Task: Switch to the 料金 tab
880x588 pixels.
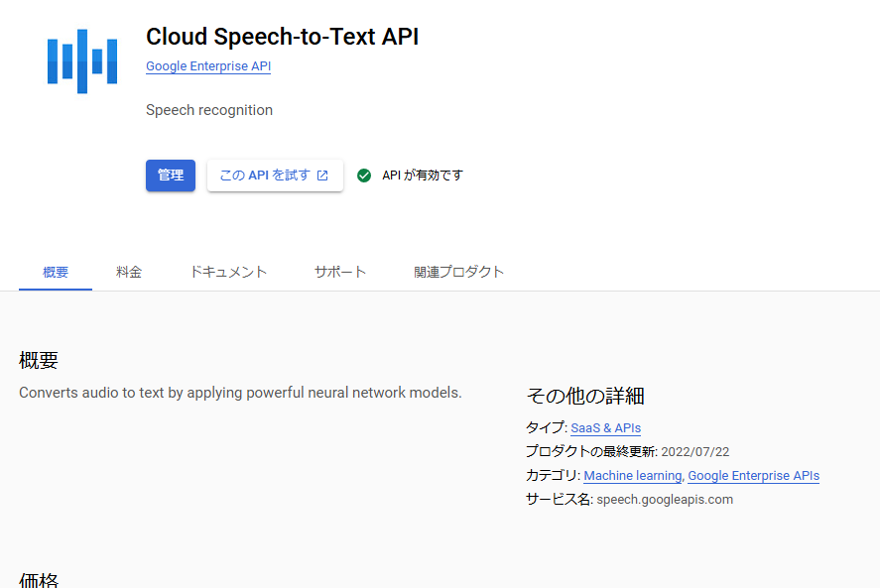Action: click(x=129, y=270)
